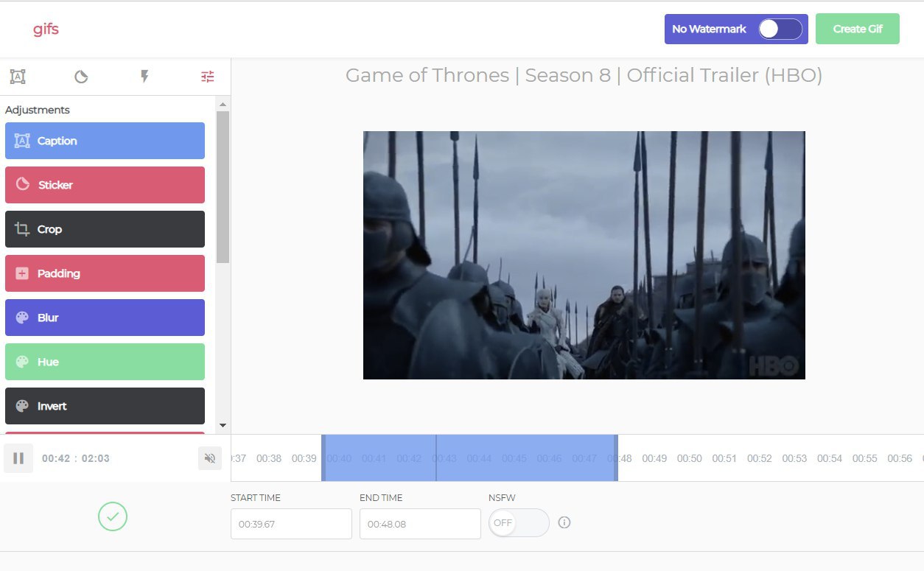924x571 pixels.
Task: Click the adjustments panel scrollbar thumb
Action: [223, 187]
